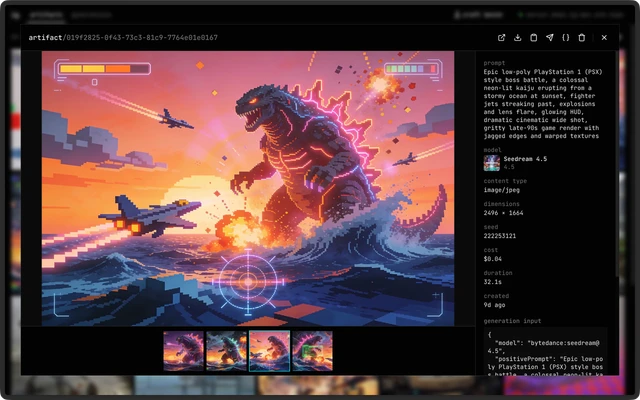Click the 'generation input' label
This screenshot has height=400, width=640.
pyautogui.click(x=512, y=321)
